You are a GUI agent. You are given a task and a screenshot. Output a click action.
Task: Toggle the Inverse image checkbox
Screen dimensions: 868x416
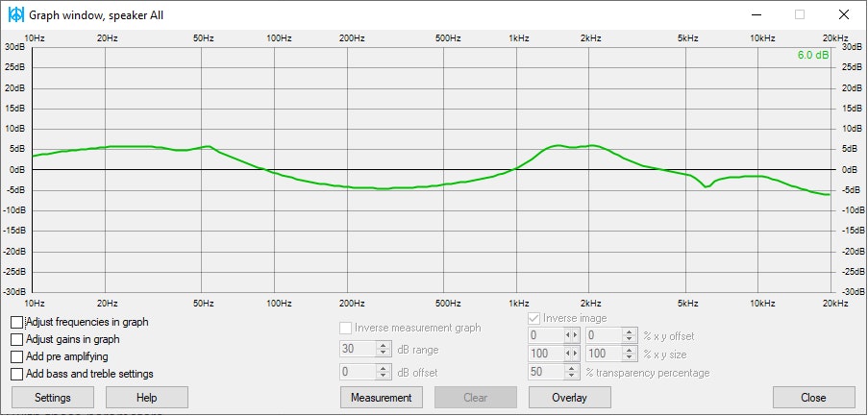(x=534, y=319)
